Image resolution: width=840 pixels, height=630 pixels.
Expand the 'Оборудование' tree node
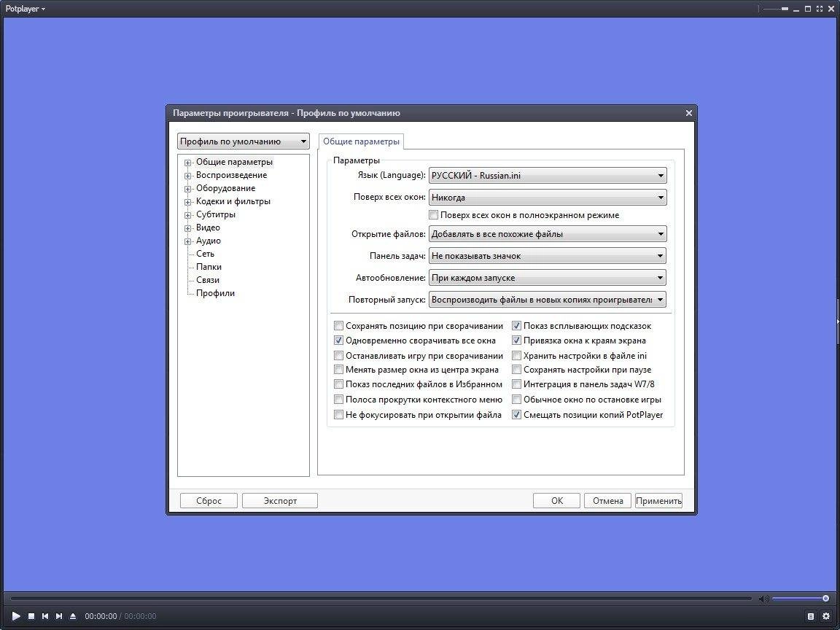187,189
